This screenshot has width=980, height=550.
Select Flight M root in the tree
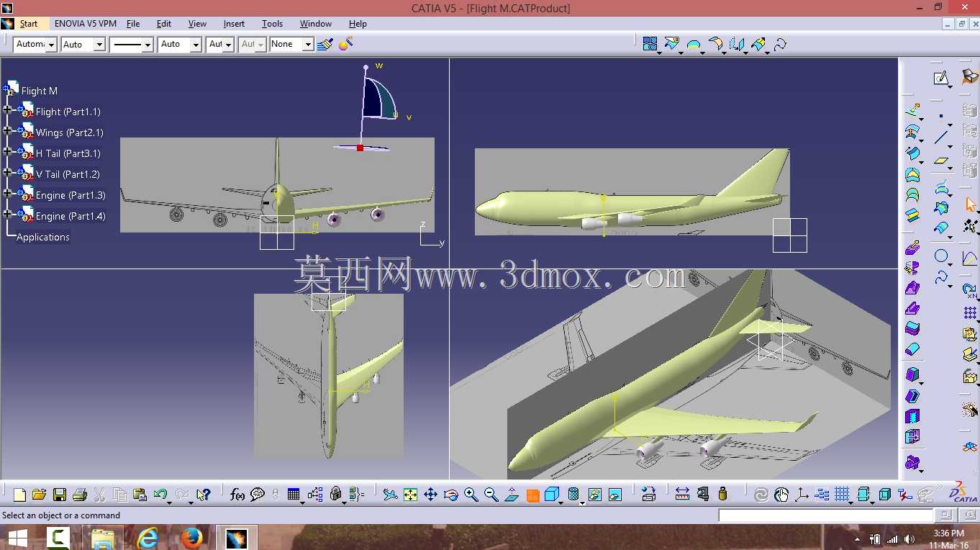tap(40, 91)
